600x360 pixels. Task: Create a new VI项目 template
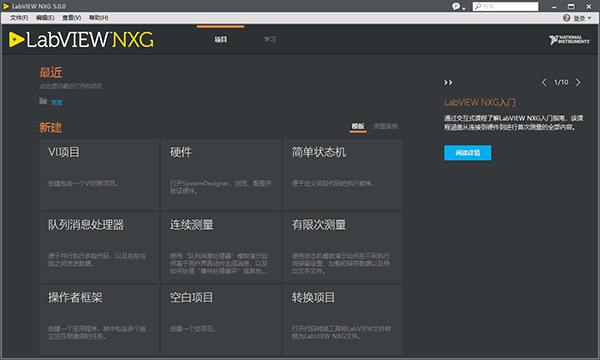pos(99,174)
